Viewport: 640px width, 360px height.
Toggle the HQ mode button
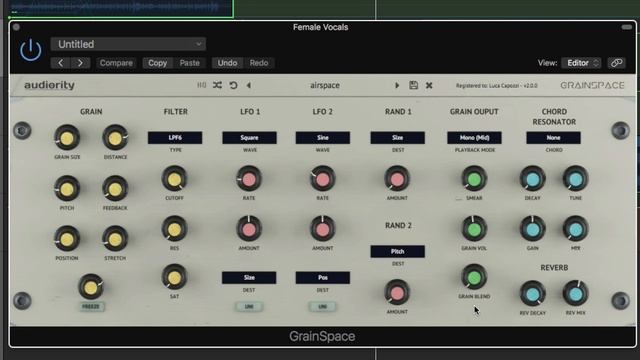pyautogui.click(x=202, y=85)
